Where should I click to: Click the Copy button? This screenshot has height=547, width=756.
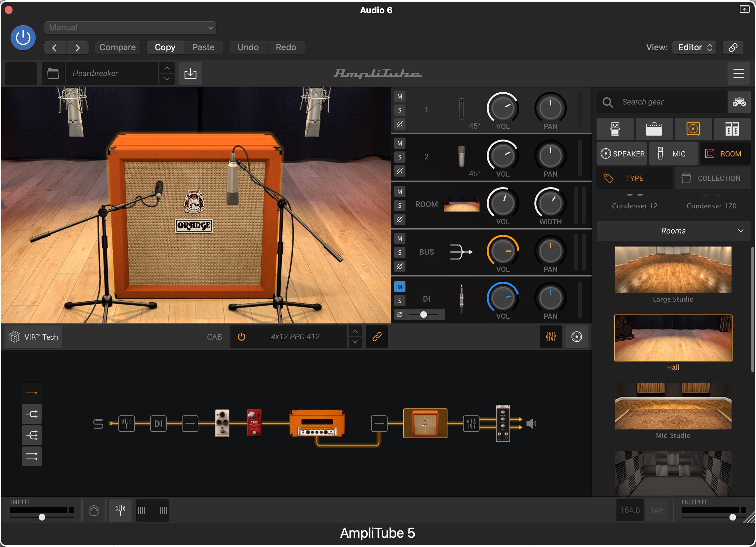(x=165, y=48)
